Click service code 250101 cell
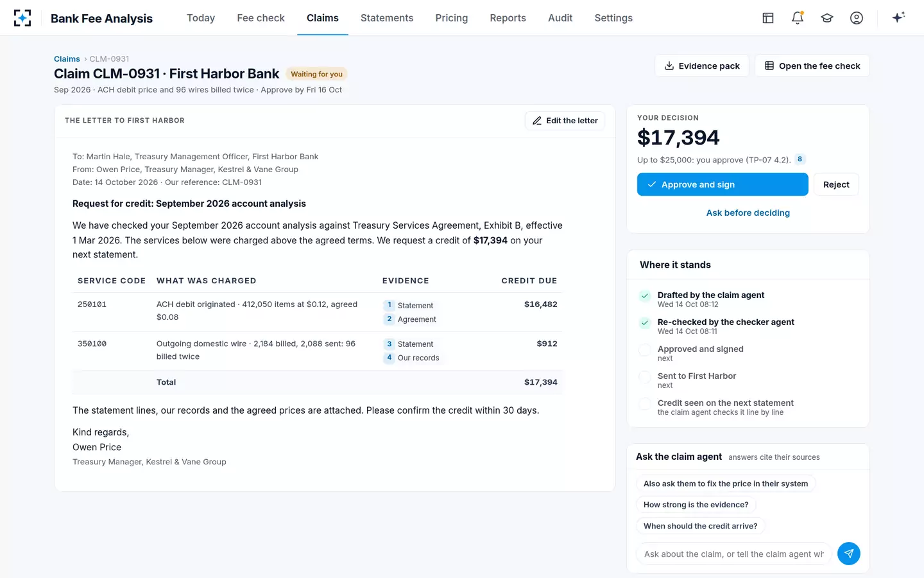Screen dimensions: 924x578 pos(92,304)
